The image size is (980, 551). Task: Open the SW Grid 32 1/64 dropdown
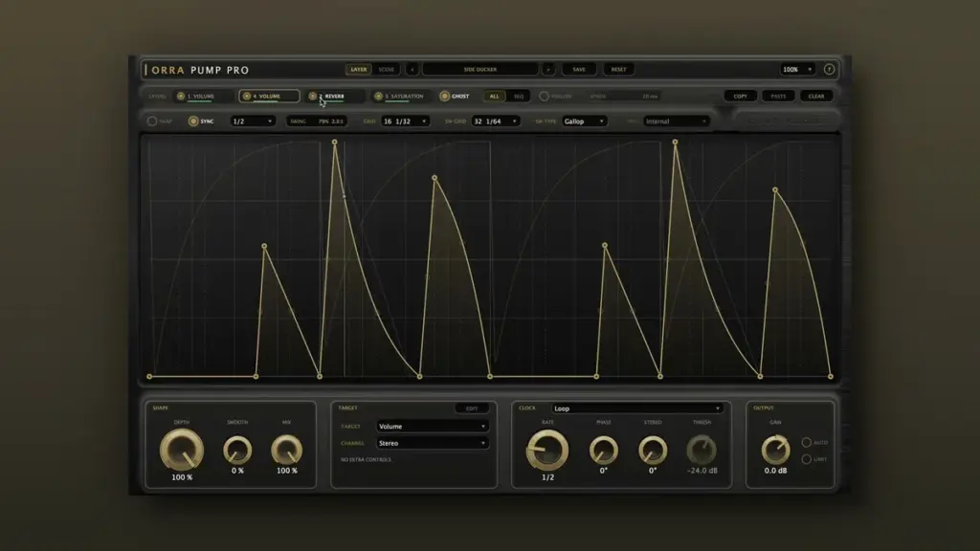coord(496,121)
